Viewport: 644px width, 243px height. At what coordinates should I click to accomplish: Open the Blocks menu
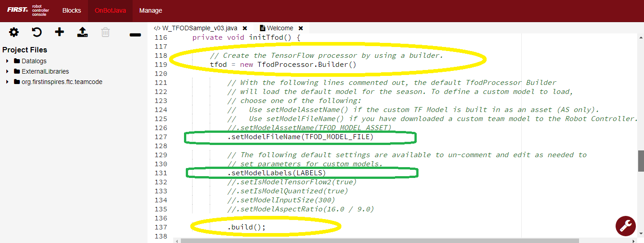point(72,10)
